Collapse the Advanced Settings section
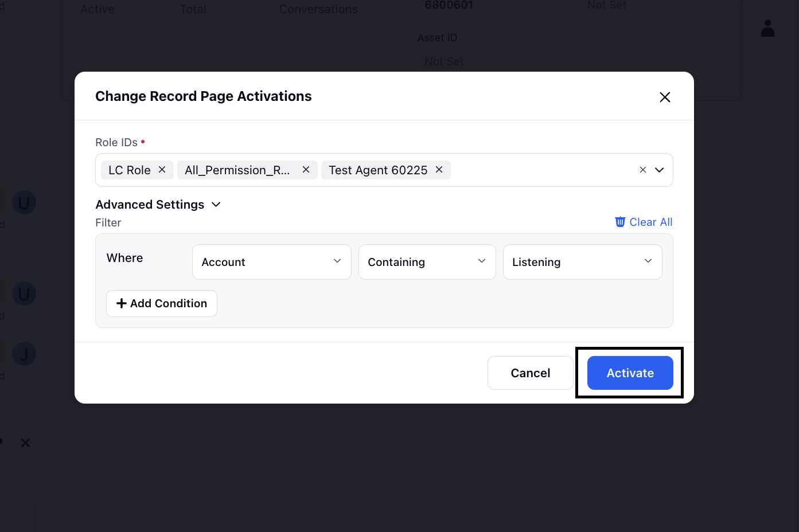799x532 pixels. pyautogui.click(x=158, y=205)
